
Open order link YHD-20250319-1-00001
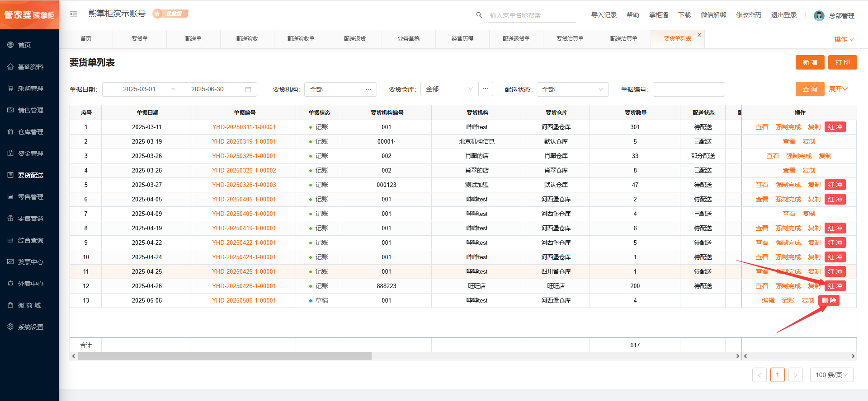pos(244,141)
